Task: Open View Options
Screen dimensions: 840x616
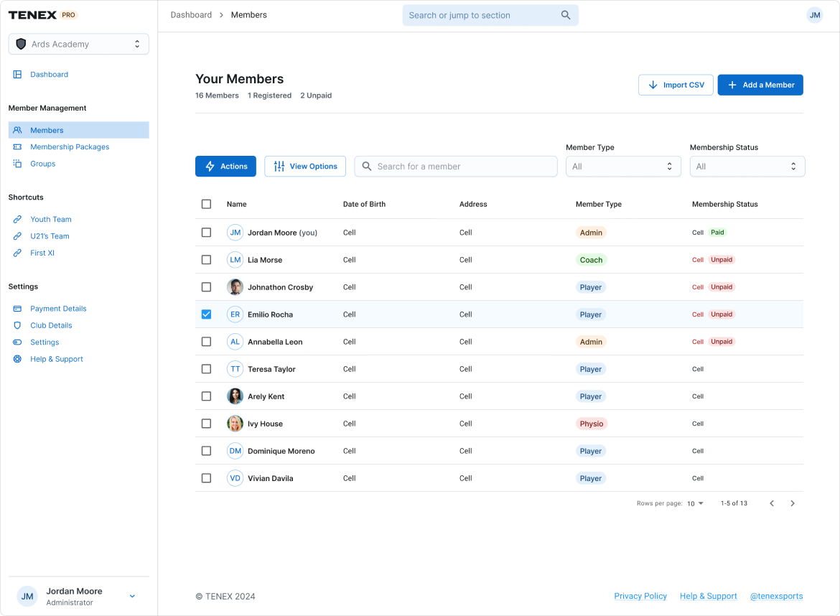Action: (x=305, y=167)
